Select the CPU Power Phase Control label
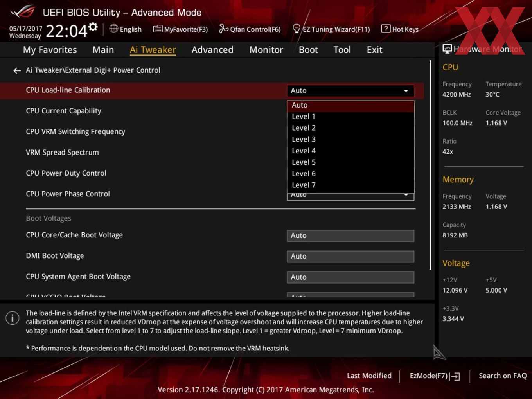The image size is (532, 399). tap(68, 194)
